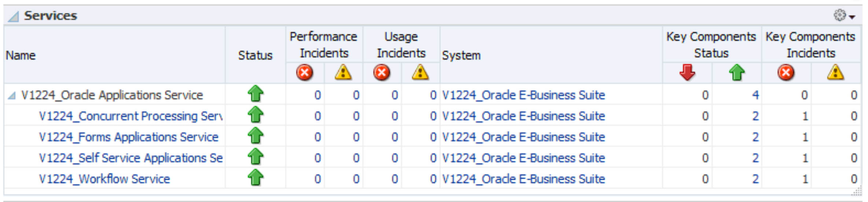Click status up arrow for Concurrent Processing Service
This screenshot has width=868, height=202.
pos(255,115)
